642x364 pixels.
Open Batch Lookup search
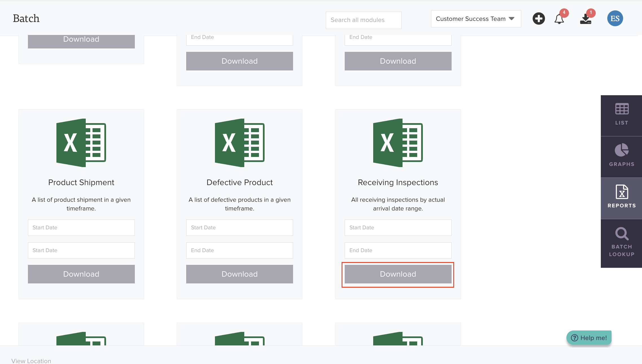621,242
